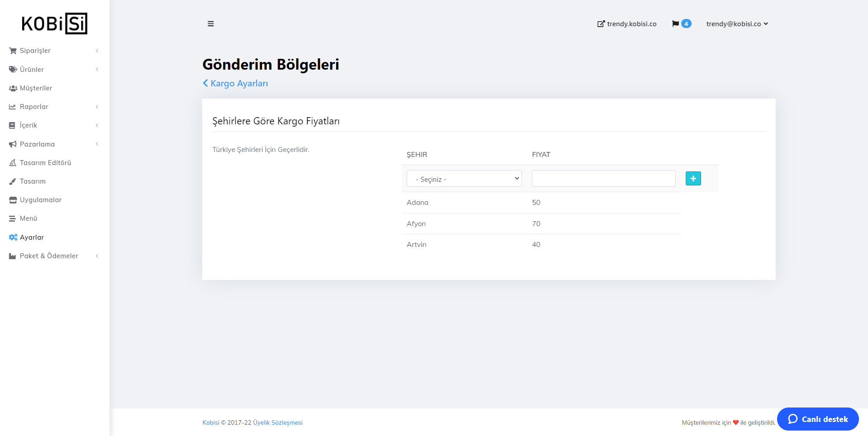Open the notifications flag icon
The width and height of the screenshot is (868, 436).
675,24
